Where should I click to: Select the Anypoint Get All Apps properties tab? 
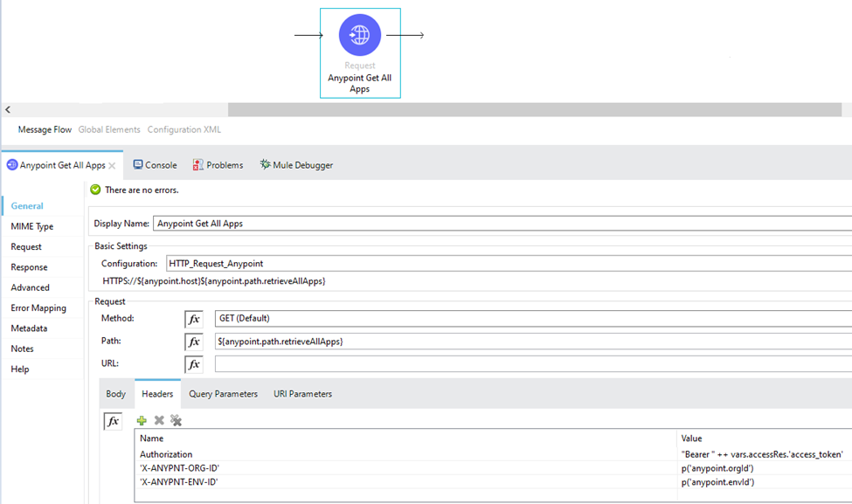(63, 165)
